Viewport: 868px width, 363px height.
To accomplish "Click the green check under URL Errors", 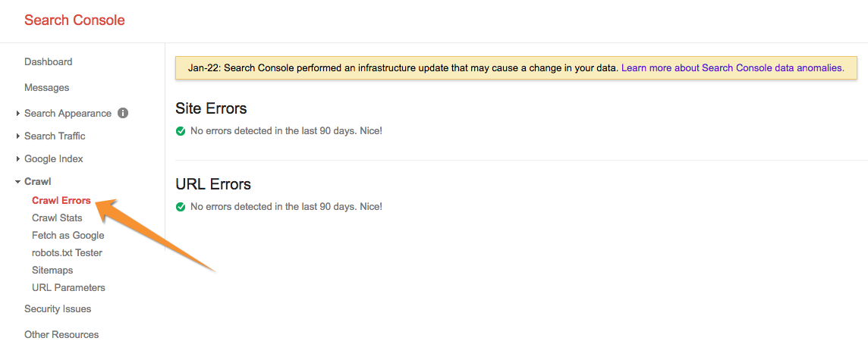I will tap(181, 207).
